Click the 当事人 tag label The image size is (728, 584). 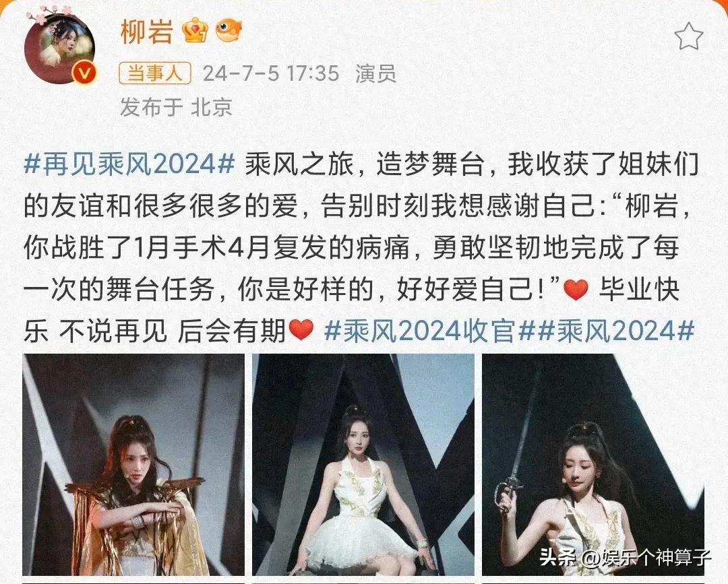(x=155, y=73)
